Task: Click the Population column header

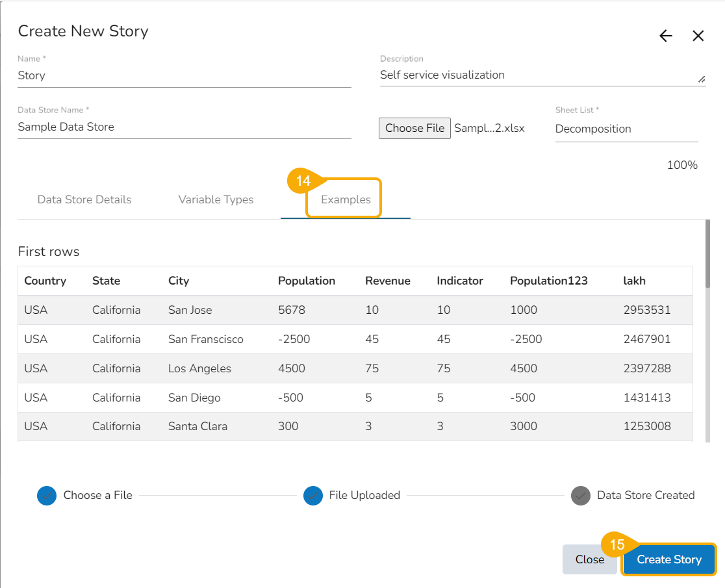Action: coord(306,281)
